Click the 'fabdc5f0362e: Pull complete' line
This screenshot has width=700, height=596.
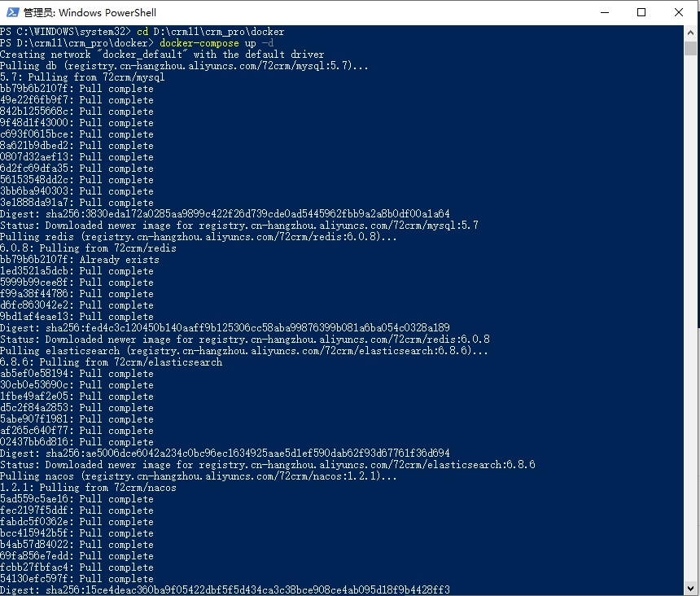coord(77,522)
